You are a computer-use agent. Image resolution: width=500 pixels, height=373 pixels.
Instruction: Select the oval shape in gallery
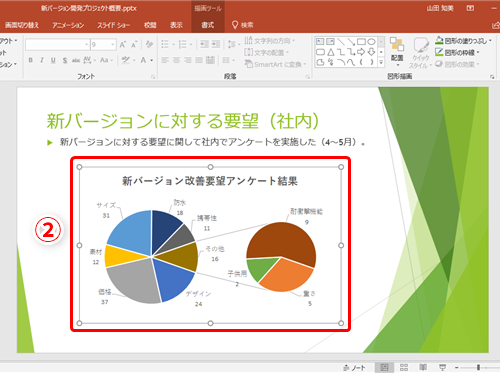pyautogui.click(x=371, y=42)
